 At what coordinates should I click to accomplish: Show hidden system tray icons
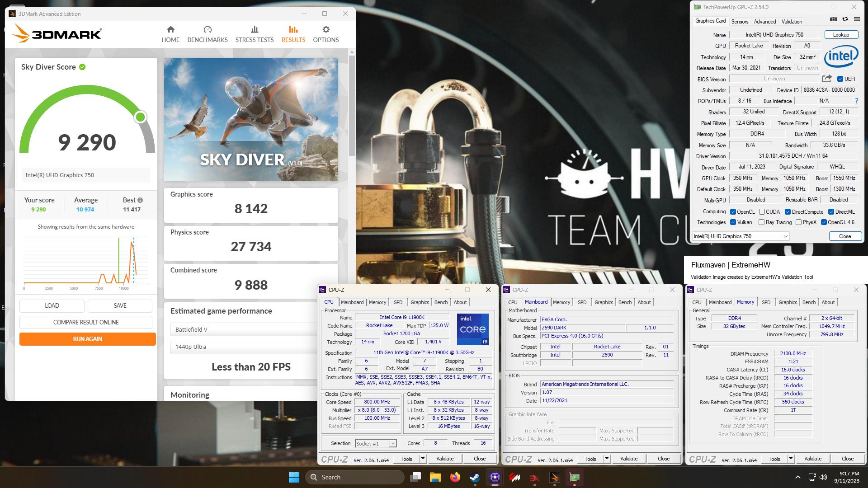(798, 477)
